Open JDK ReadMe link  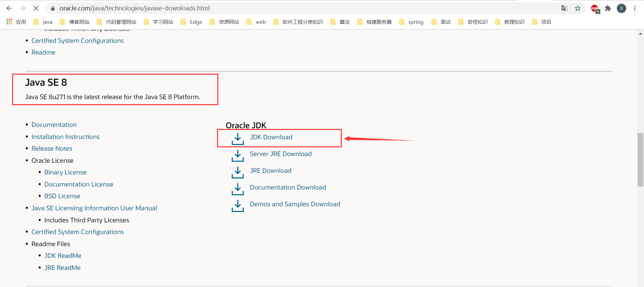coord(63,256)
